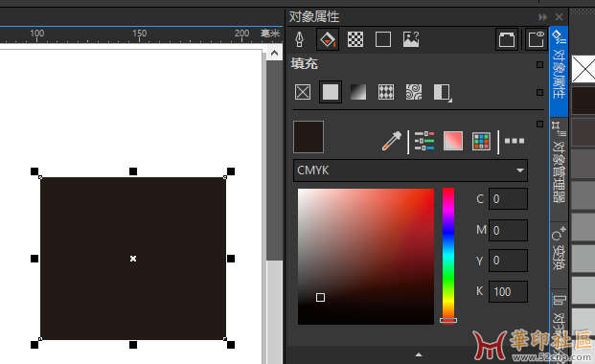Screen dimensions: 595x364
Task: Open the Rectangle properties tab
Action: (x=383, y=39)
